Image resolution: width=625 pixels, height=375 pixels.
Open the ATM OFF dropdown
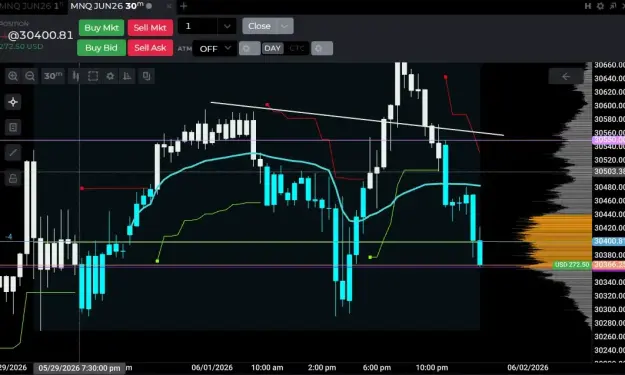[215, 49]
